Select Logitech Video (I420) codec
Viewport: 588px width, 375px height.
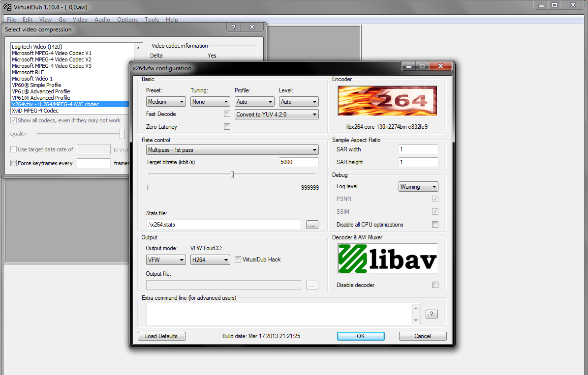click(x=37, y=47)
